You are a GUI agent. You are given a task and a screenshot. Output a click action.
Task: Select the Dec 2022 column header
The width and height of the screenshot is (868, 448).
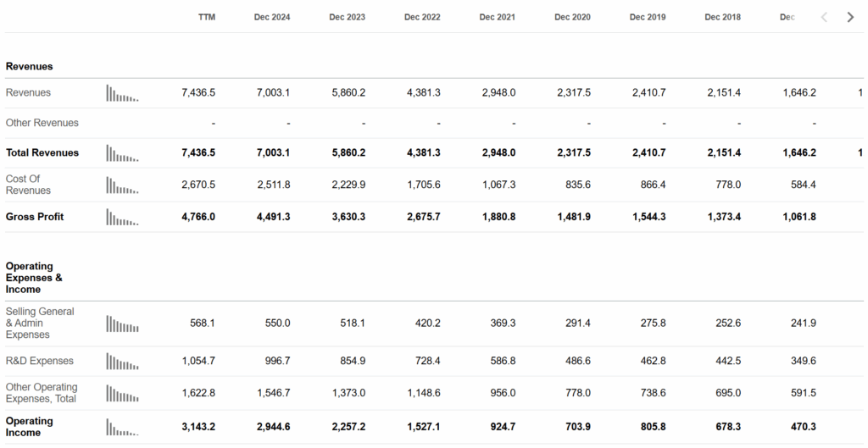[x=422, y=17]
